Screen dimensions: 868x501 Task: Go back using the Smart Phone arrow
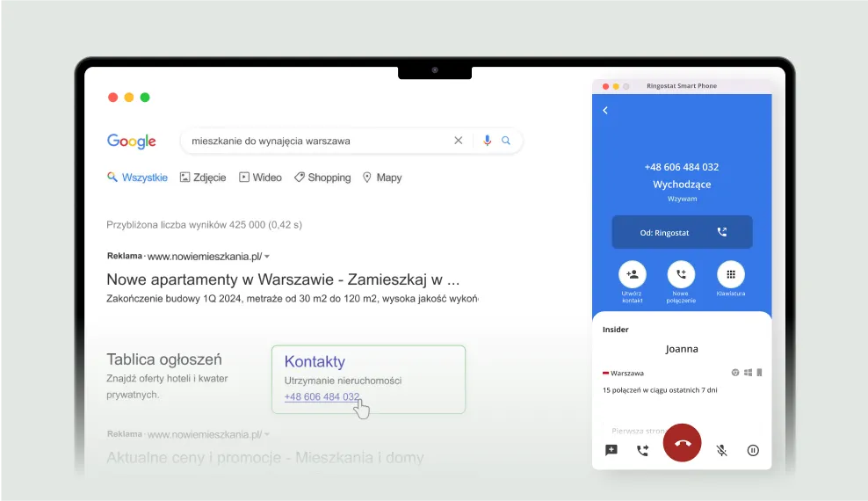coord(605,111)
